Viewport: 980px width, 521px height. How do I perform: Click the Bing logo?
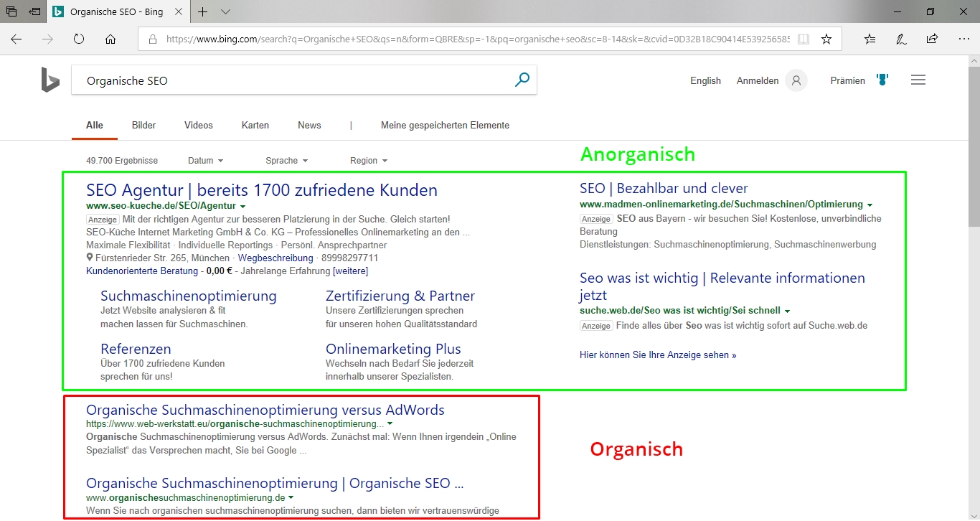[50, 81]
